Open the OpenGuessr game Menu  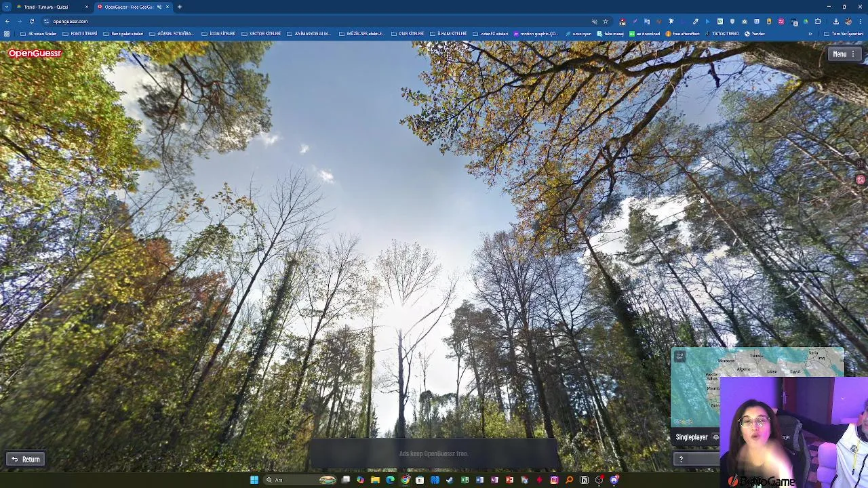844,54
